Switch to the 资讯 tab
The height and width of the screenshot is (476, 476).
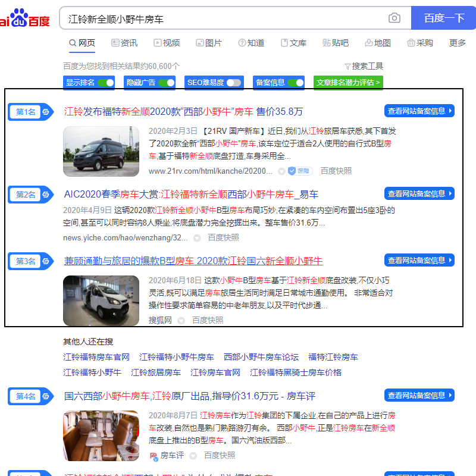tap(124, 43)
